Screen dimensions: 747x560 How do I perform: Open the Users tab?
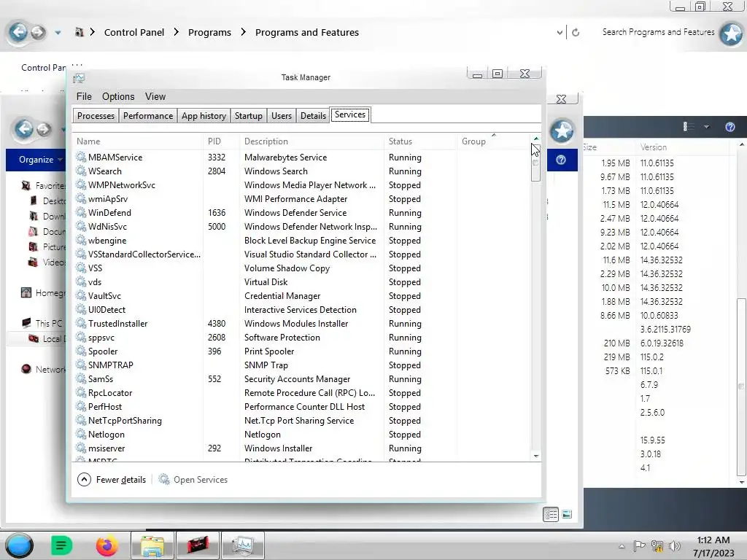(x=281, y=116)
